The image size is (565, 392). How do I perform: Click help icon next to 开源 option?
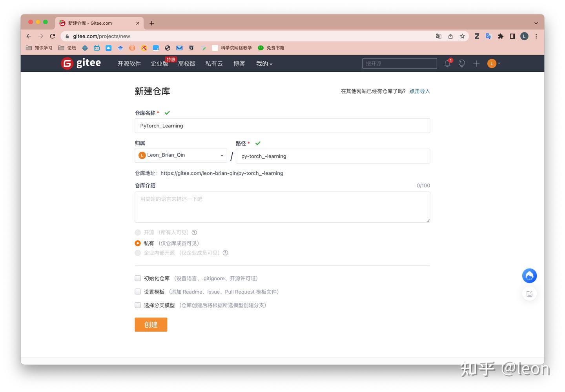click(x=194, y=232)
